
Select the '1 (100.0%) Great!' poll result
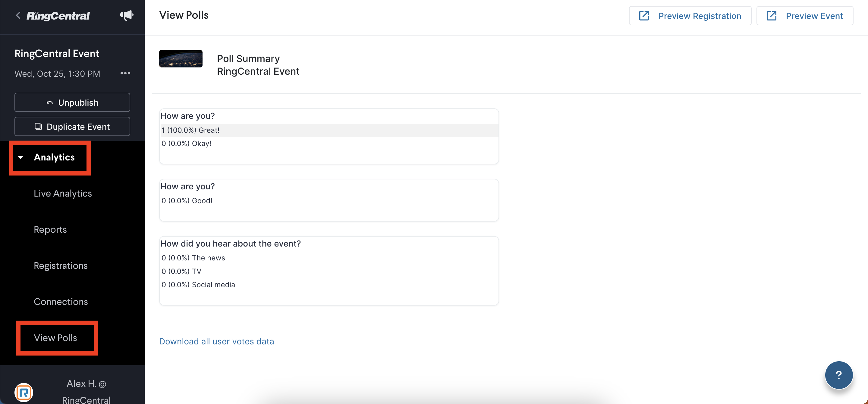point(329,130)
